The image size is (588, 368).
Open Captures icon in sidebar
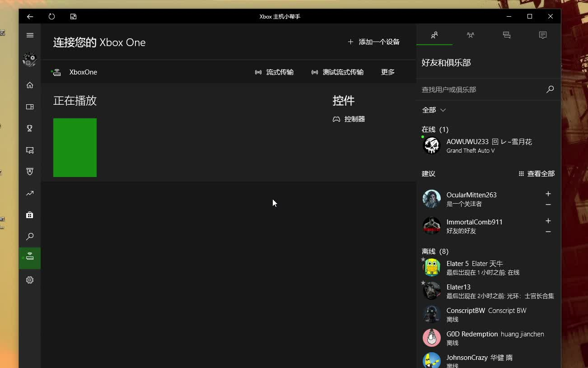tap(30, 150)
